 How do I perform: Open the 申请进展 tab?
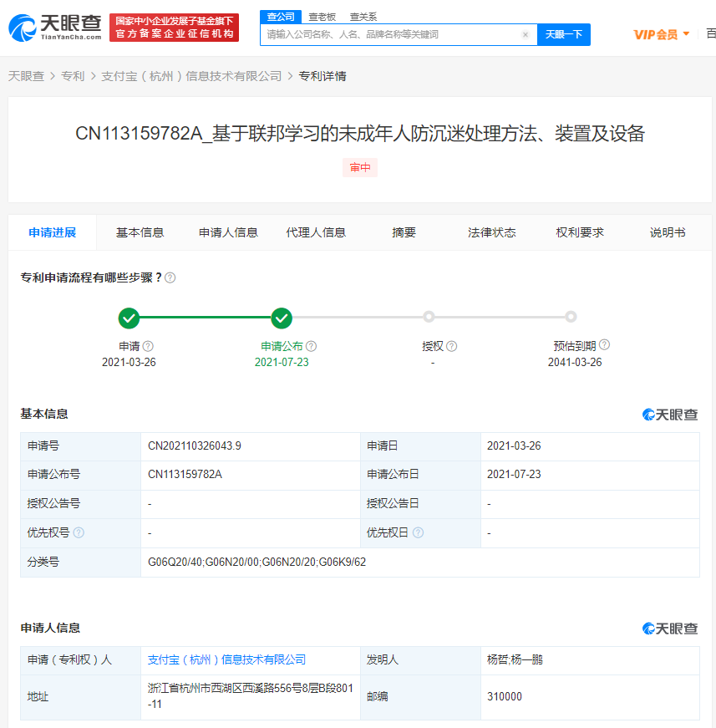tap(53, 232)
